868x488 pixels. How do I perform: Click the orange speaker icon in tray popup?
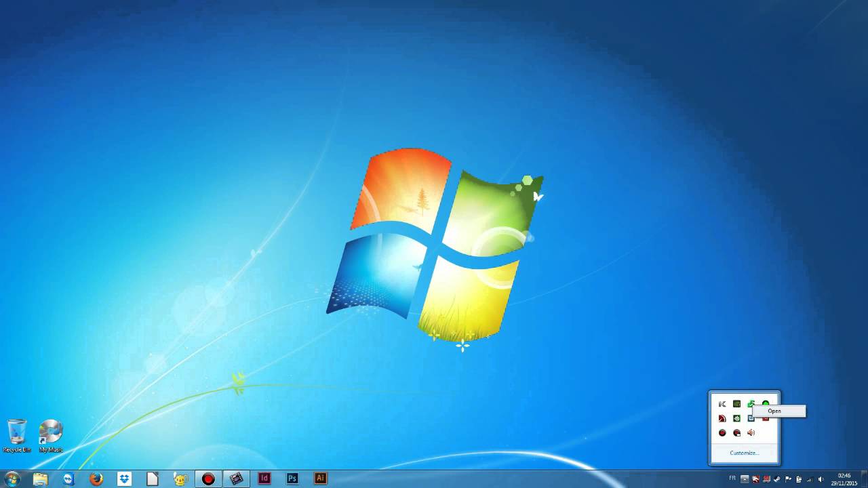751,432
